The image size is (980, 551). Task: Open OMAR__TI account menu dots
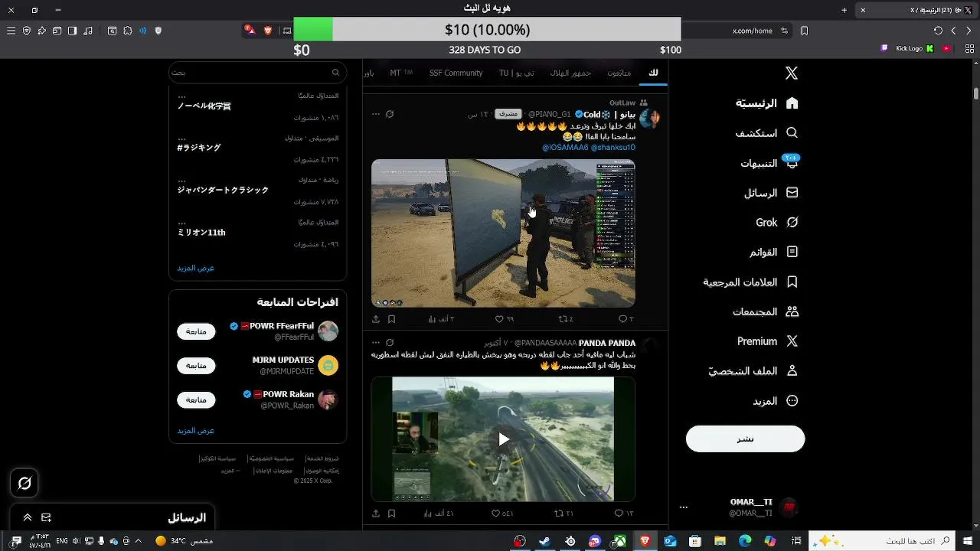point(684,507)
